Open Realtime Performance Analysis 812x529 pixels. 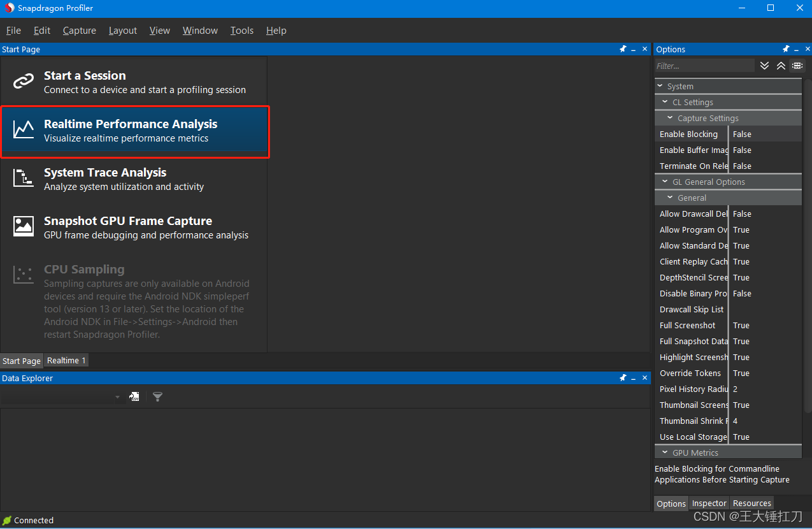click(134, 131)
